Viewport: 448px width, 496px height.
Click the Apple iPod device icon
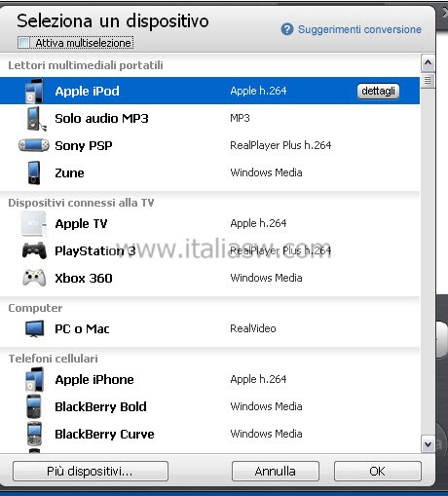pyautogui.click(x=34, y=91)
